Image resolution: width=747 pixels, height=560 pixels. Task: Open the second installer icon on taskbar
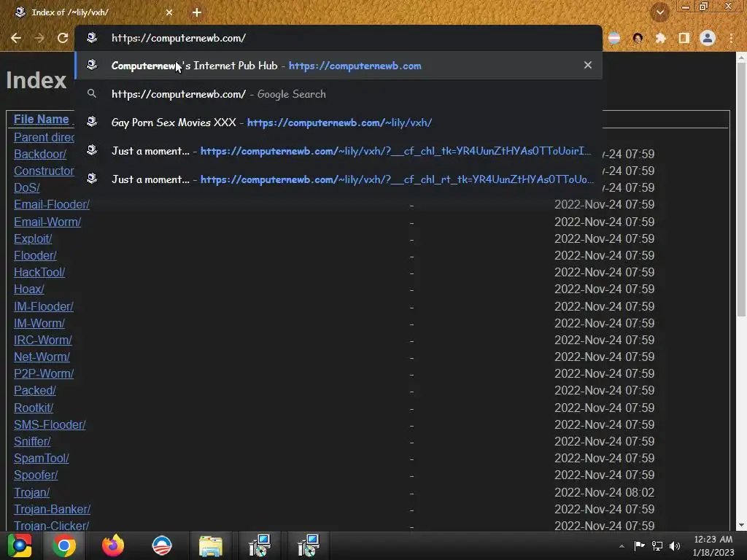309,545
